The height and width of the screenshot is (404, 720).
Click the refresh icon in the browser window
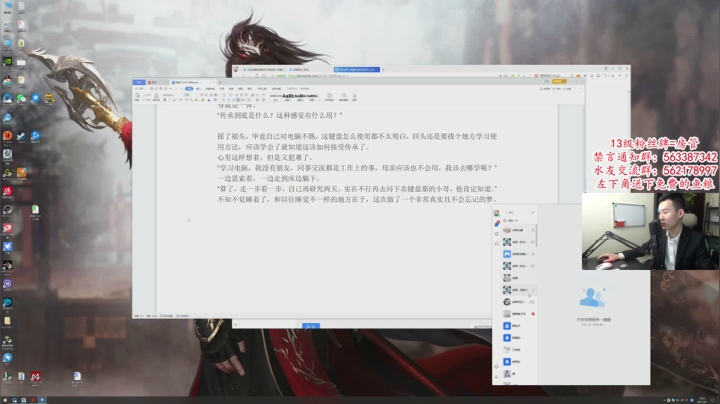tap(257, 75)
